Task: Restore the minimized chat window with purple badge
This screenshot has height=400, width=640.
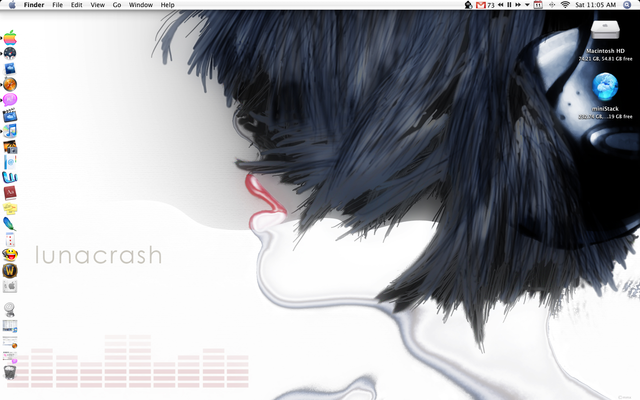Action: coord(10,357)
